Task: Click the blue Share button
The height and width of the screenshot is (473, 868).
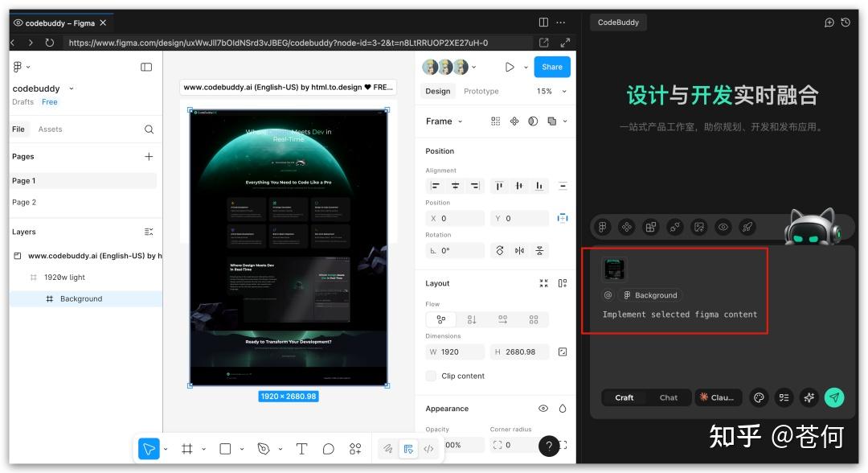Action: click(551, 67)
